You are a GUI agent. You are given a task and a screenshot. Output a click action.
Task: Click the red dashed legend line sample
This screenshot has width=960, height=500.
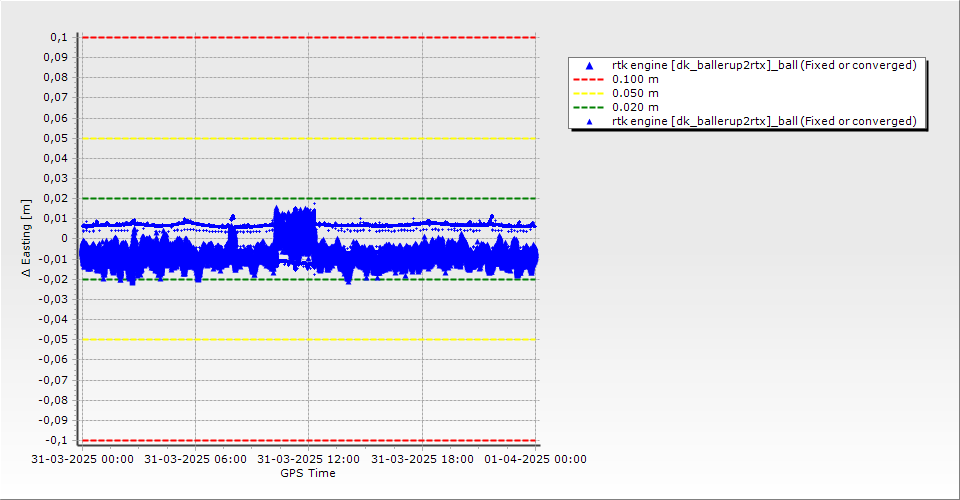(x=588, y=80)
